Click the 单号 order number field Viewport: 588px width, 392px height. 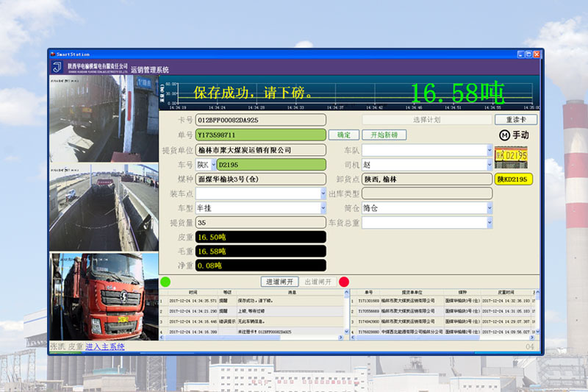click(x=260, y=135)
